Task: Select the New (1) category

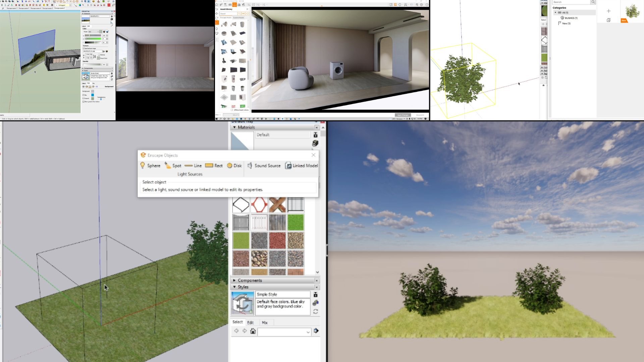Action: (564, 23)
